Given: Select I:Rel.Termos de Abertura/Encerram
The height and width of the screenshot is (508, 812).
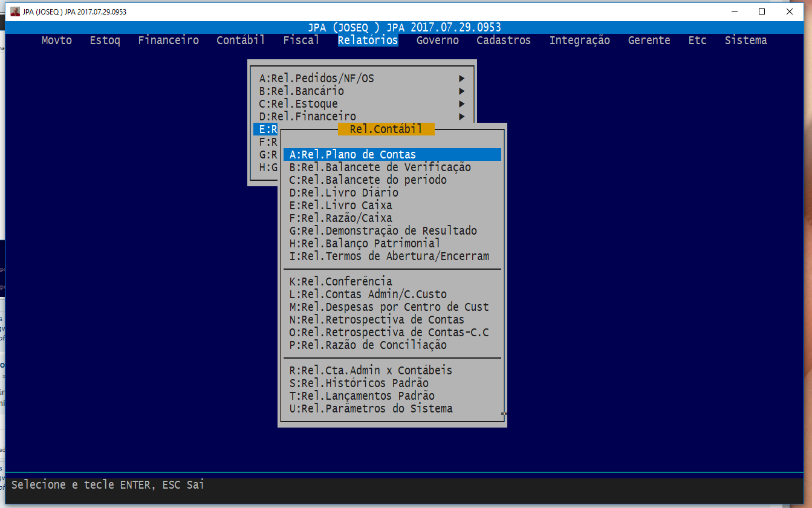Looking at the screenshot, I should tap(392, 256).
